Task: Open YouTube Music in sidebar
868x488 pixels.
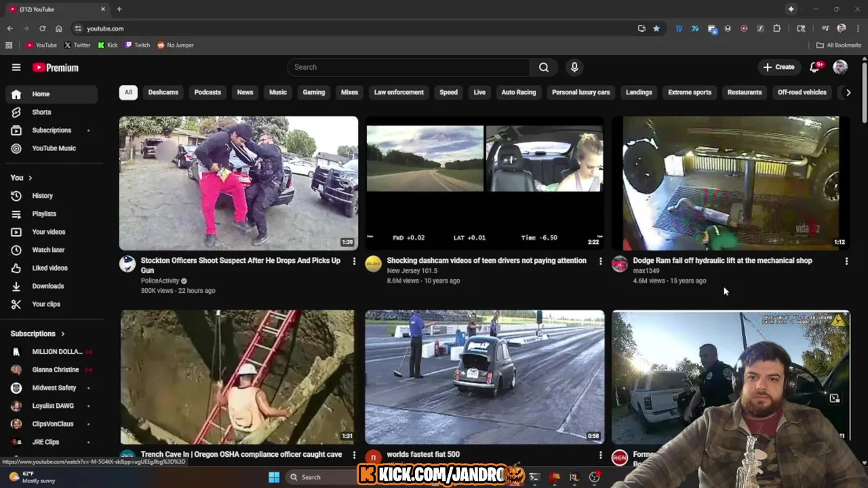Action: (52, 148)
